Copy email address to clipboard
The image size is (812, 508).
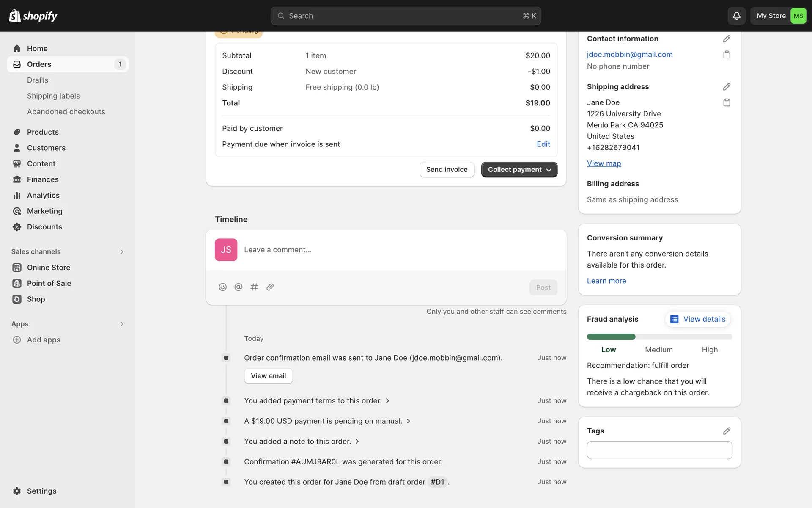pos(727,55)
